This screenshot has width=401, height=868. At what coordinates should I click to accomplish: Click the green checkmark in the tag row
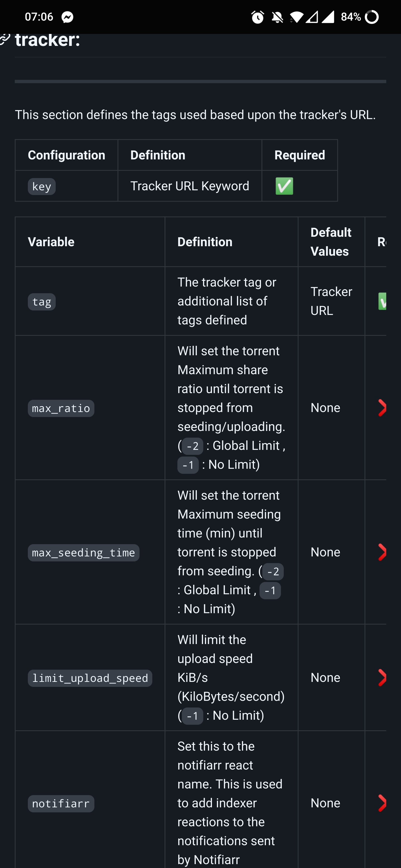point(383,301)
